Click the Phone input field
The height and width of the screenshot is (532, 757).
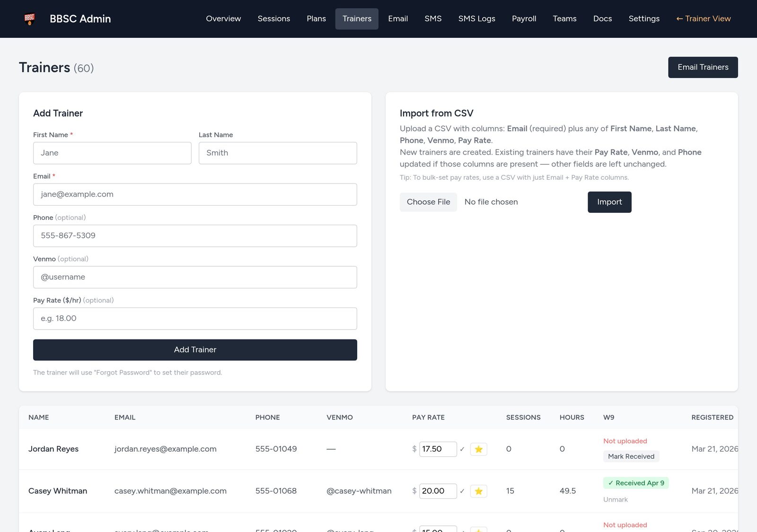pos(195,236)
